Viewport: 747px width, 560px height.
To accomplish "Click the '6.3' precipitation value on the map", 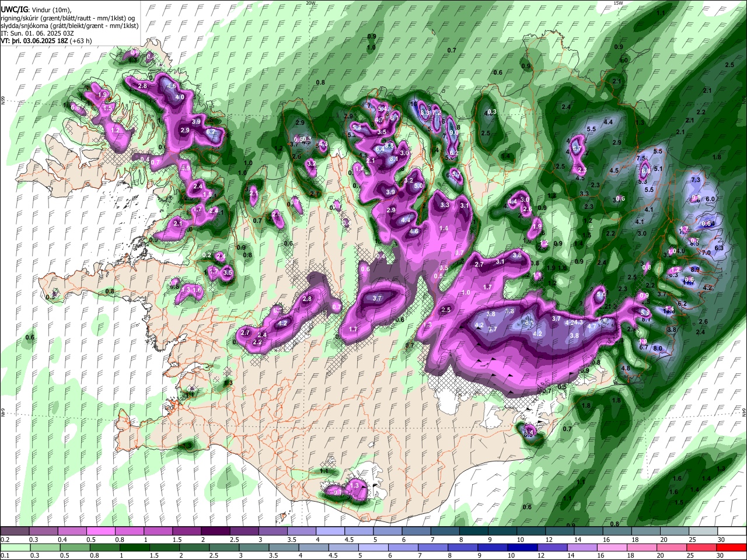I will pos(719,248).
